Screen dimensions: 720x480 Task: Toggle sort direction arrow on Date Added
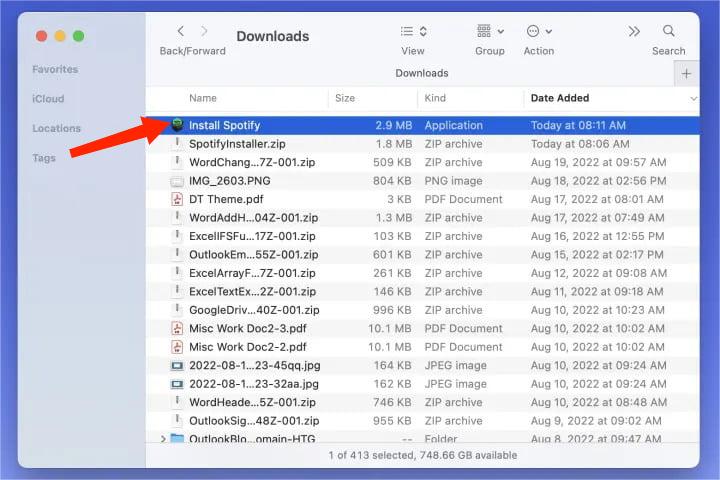click(x=693, y=98)
